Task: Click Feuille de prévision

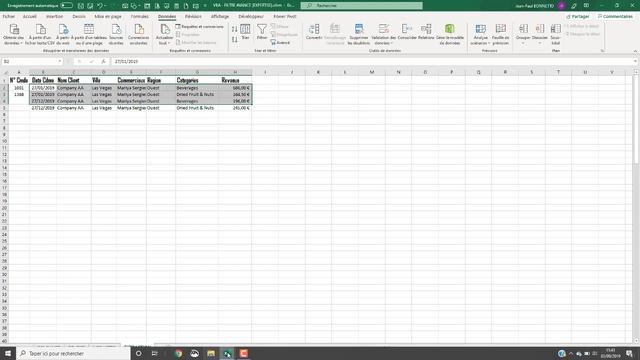Action: (500, 34)
